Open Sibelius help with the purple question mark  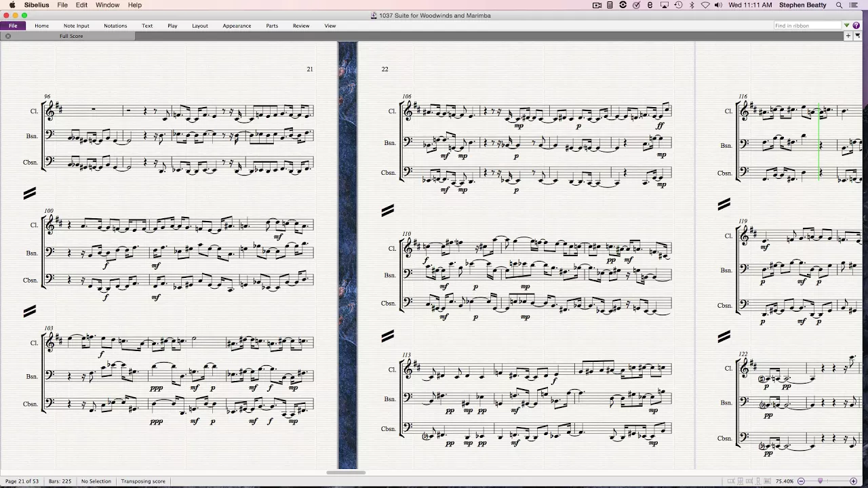[x=856, y=26]
